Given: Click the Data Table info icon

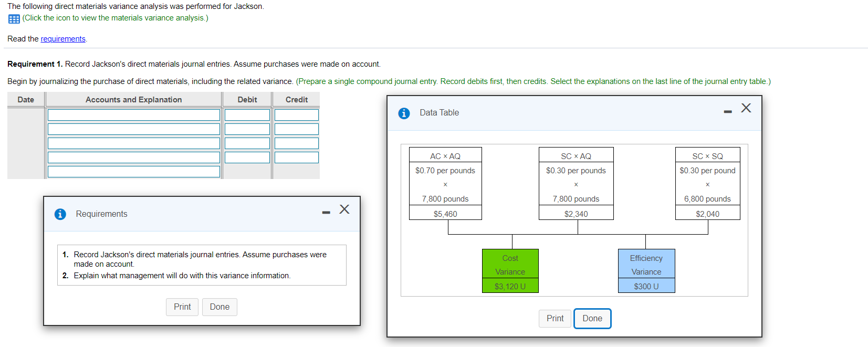Looking at the screenshot, I should point(404,113).
